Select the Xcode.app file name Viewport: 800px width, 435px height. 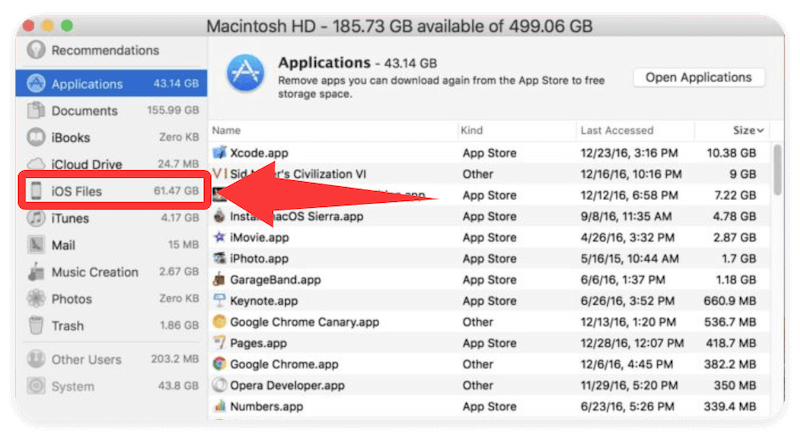click(259, 153)
